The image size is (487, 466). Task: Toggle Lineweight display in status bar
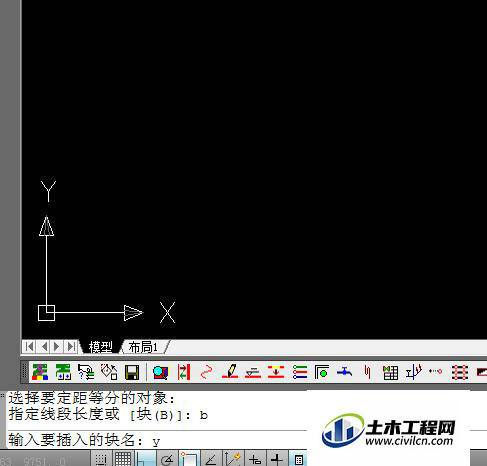(x=277, y=459)
